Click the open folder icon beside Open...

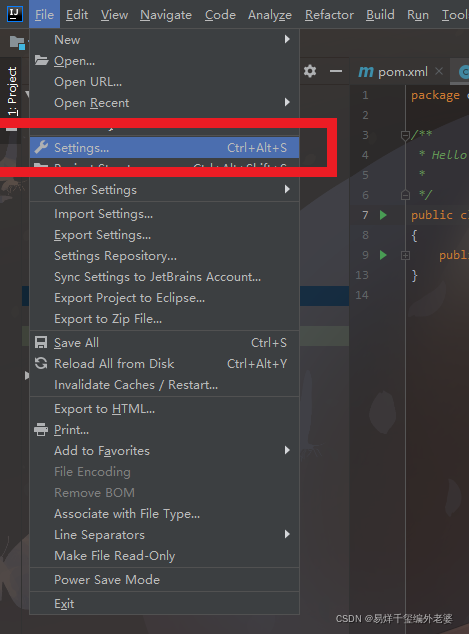coord(41,60)
